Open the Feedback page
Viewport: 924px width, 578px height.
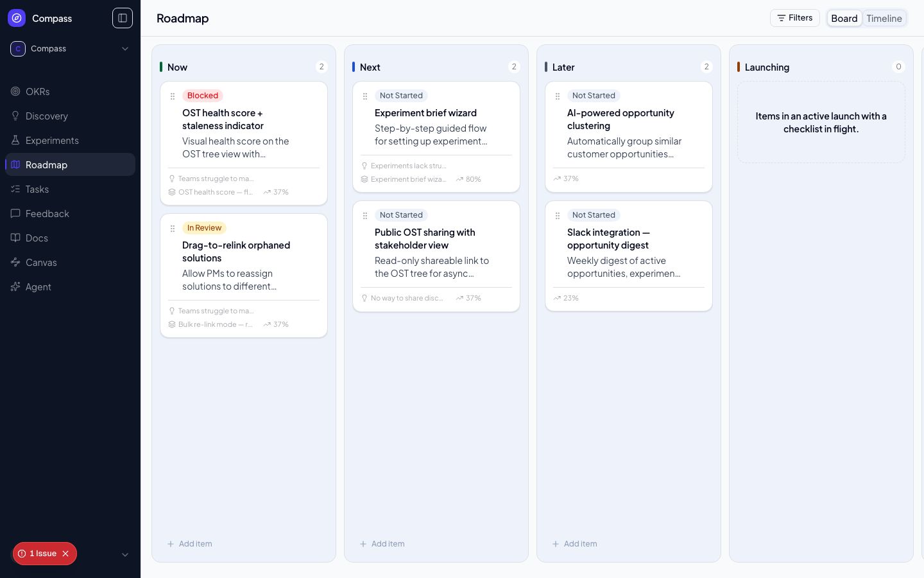(x=71, y=213)
